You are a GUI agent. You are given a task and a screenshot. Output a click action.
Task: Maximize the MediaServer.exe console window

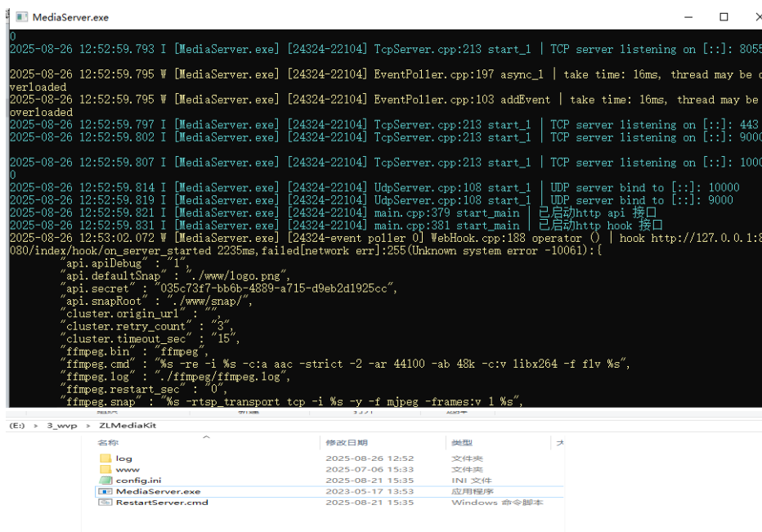[x=724, y=17]
